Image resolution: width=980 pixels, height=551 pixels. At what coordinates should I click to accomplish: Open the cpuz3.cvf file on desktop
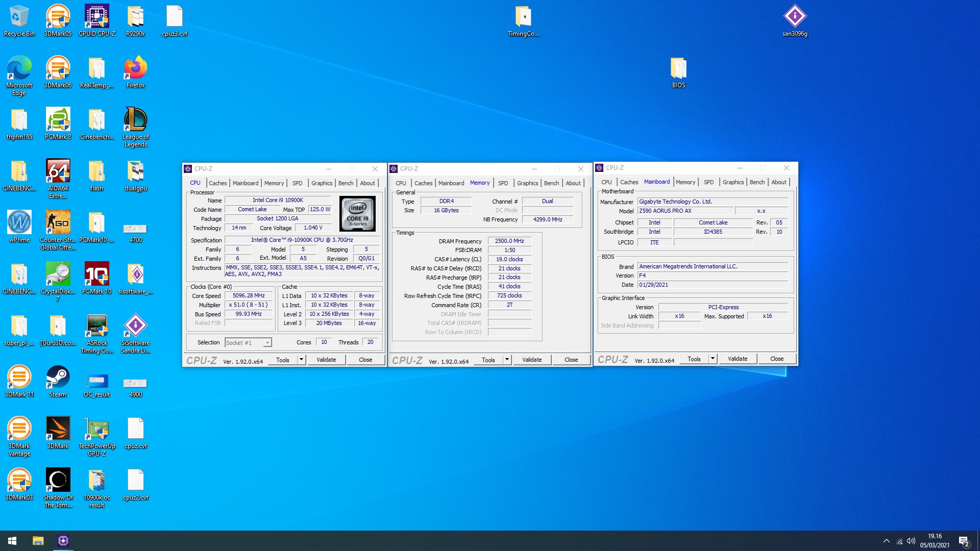175,20
